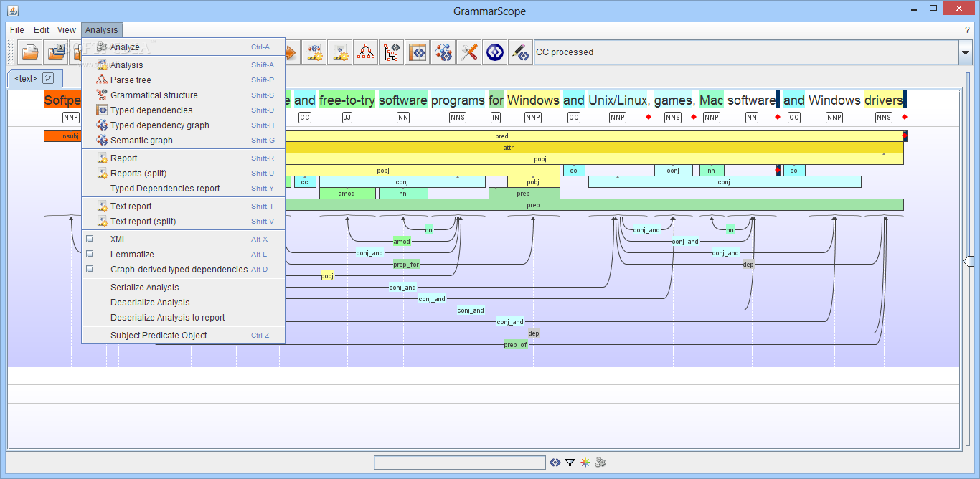Click the blue circular diamond toolbar icon
Image resolution: width=980 pixels, height=479 pixels.
pyautogui.click(x=495, y=52)
